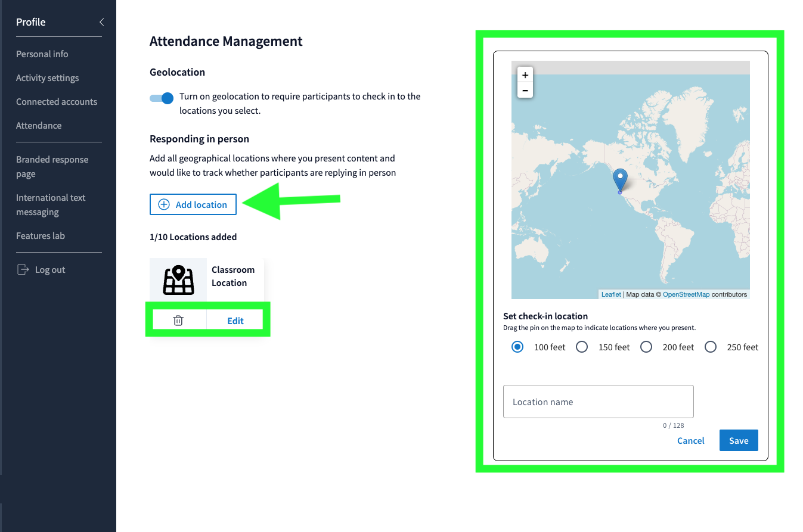
Task: Open the Features lab page
Action: 41,235
